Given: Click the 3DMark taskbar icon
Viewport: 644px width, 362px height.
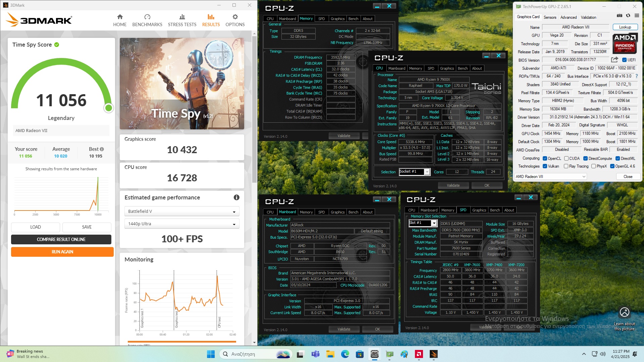Looking at the screenshot, I should click(x=434, y=354).
